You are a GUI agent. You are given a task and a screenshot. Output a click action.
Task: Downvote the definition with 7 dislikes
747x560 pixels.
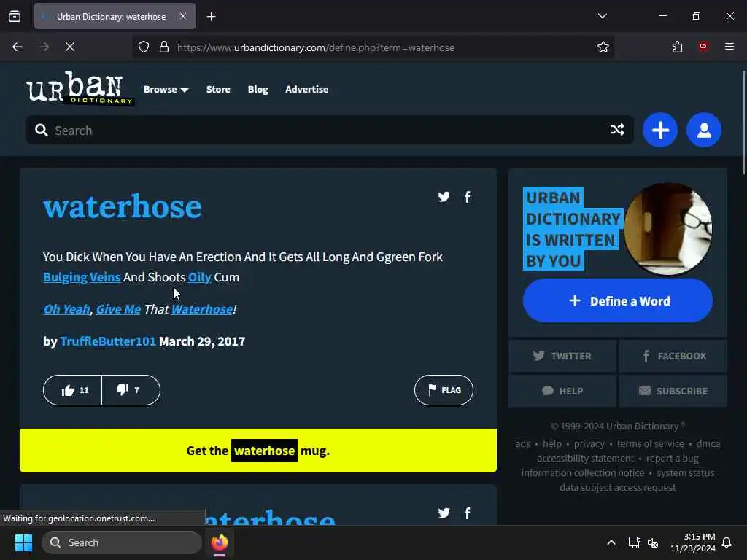click(x=131, y=390)
